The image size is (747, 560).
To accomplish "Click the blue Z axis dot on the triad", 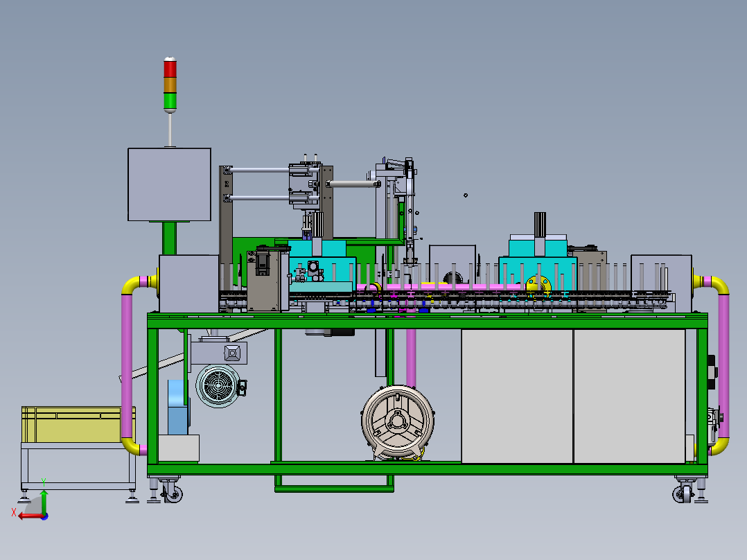I will [x=45, y=516].
